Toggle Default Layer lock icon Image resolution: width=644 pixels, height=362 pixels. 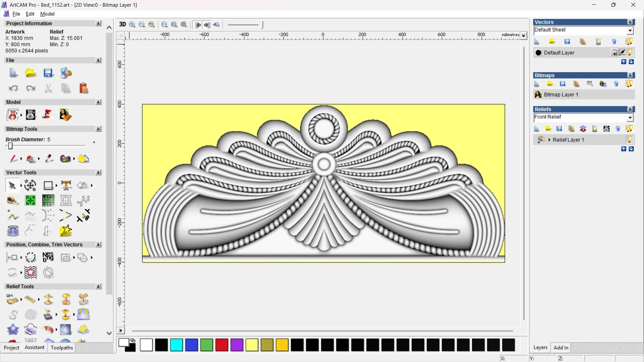(614, 53)
